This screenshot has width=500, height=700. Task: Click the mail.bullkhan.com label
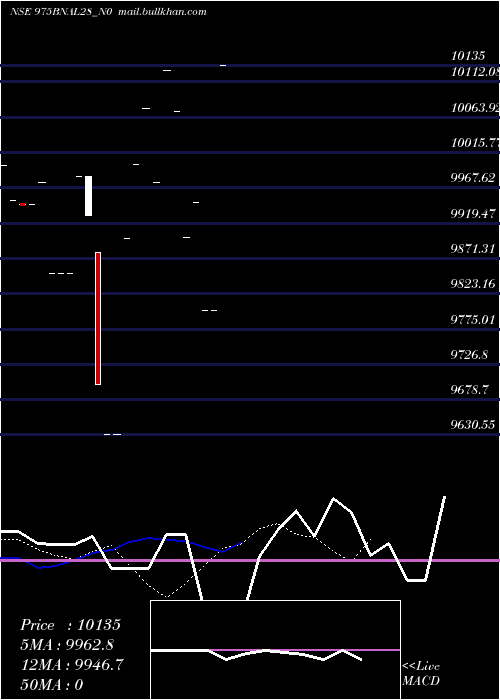click(x=162, y=12)
